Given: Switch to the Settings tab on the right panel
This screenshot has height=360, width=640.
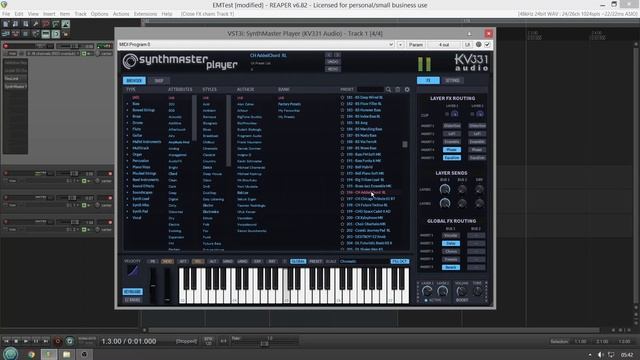Looking at the screenshot, I should [452, 80].
